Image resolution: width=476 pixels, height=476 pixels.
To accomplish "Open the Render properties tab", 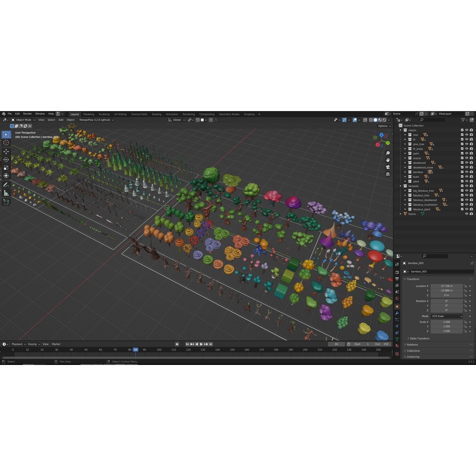I will (397, 272).
